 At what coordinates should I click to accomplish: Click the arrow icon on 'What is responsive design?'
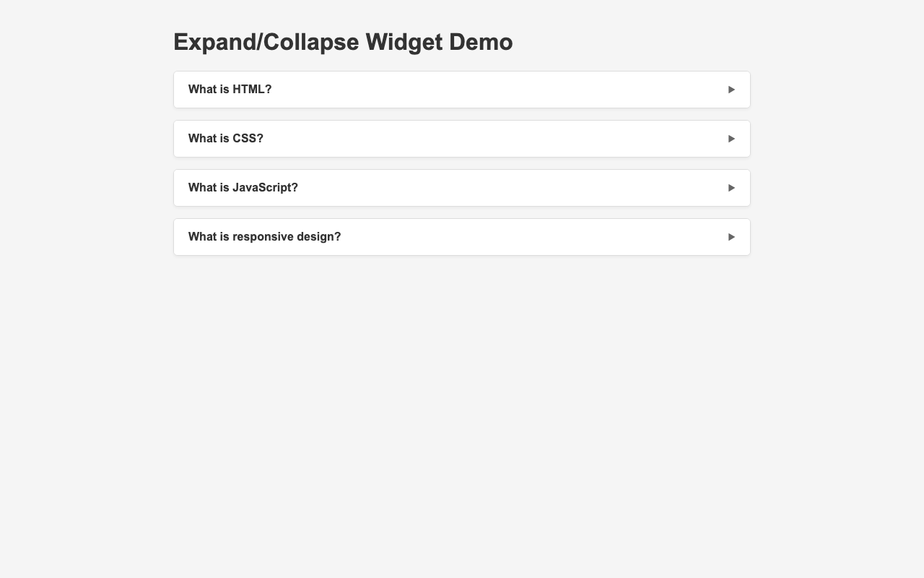pyautogui.click(x=731, y=236)
